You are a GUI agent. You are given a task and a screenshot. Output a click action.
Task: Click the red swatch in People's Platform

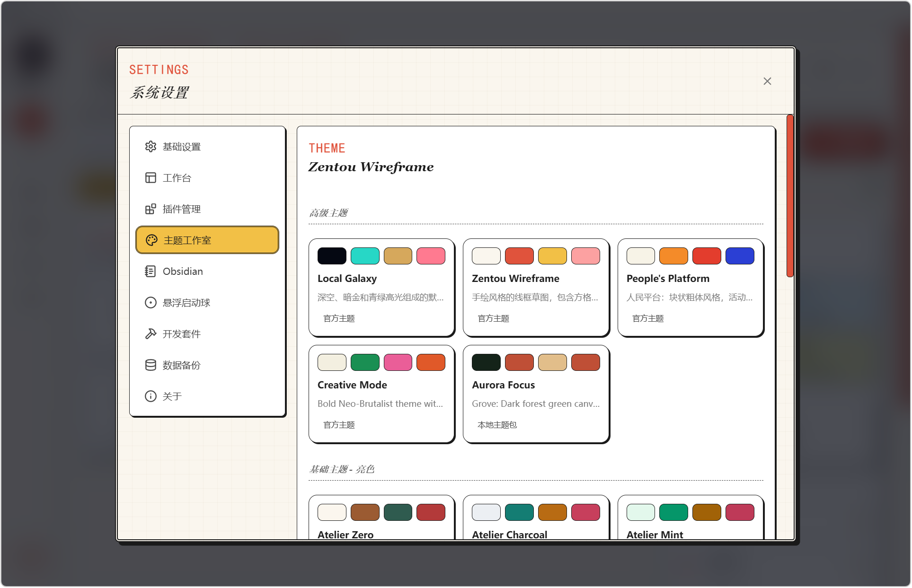707,256
